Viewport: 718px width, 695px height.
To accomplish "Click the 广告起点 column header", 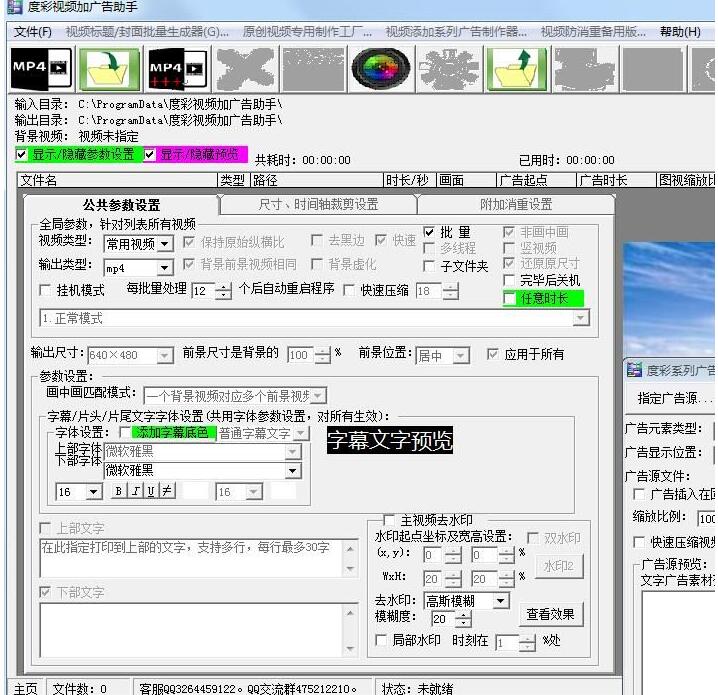I will (536, 180).
